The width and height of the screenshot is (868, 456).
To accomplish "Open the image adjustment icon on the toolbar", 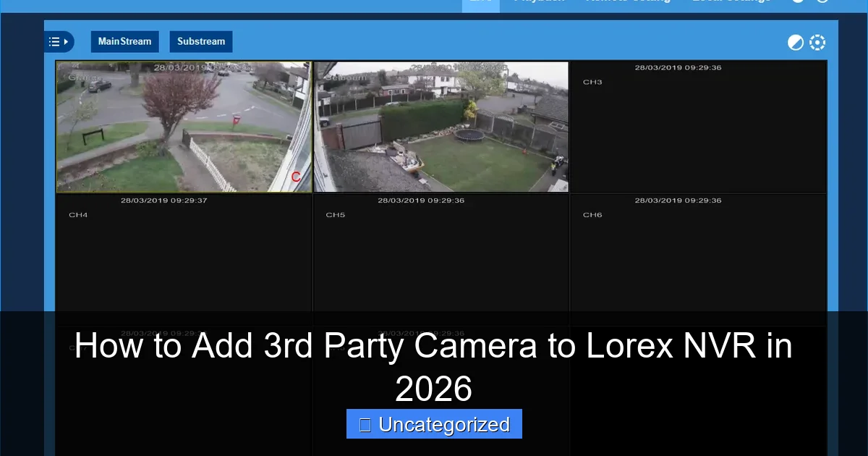I will pos(796,42).
